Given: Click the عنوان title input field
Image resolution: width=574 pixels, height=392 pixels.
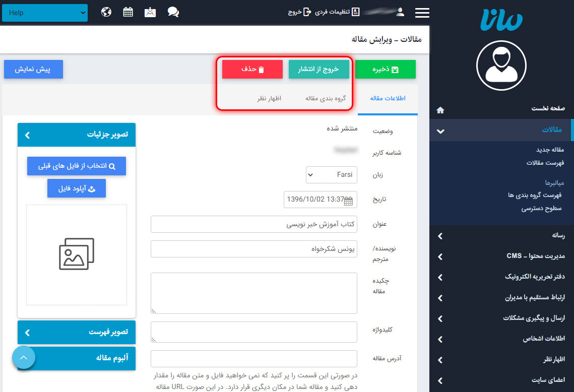Looking at the screenshot, I should (252, 224).
